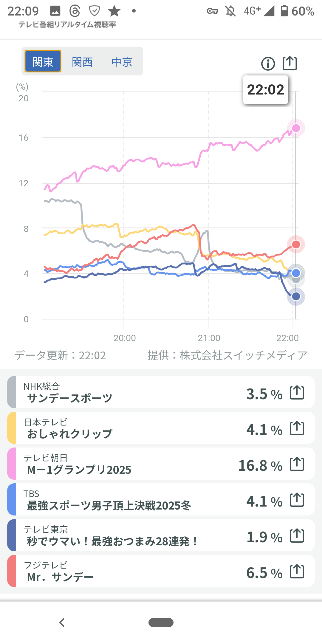The image size is (322, 644).
Task: Share the NHK総合 サンデースポーツ rating
Action: 297,392
